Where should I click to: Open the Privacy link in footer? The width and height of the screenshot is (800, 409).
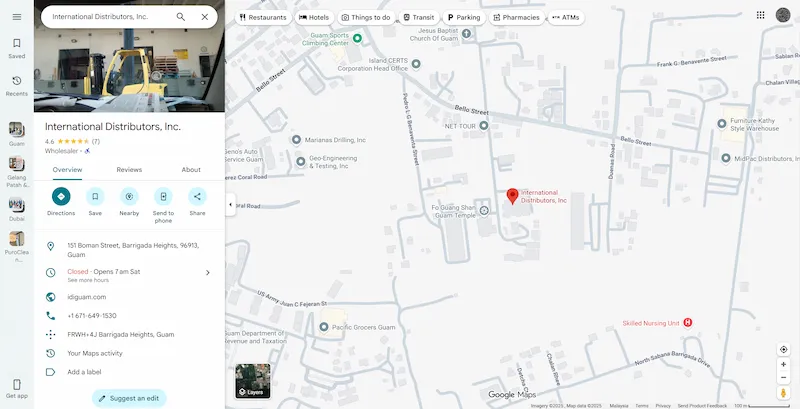coord(663,406)
